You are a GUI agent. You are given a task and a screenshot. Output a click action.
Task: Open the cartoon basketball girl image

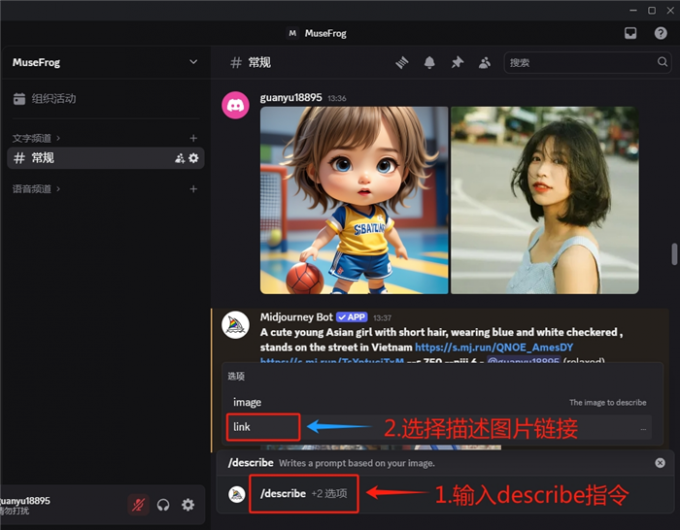[x=354, y=200]
